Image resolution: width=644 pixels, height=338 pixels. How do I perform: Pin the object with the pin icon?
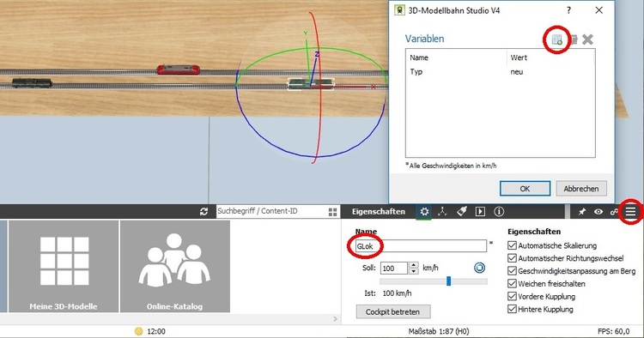click(582, 212)
